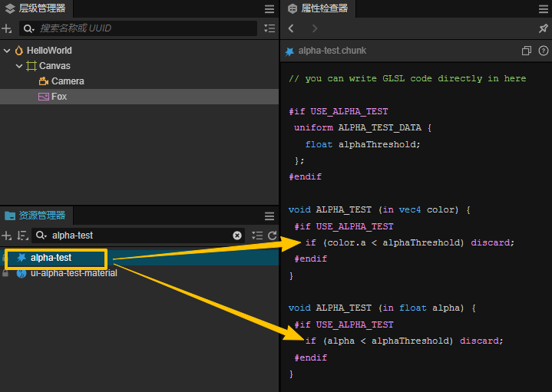Click 'if (color.a < alphaThreshold) discard;' line
Image resolution: width=552 pixels, height=392 pixels.
coord(410,242)
